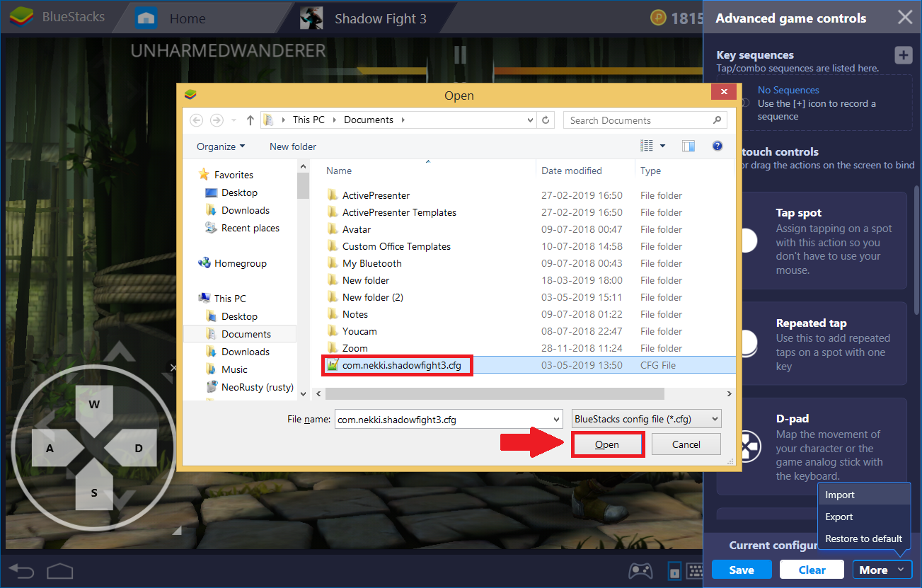The width and height of the screenshot is (922, 588).
Task: Open the File name combo box dropdown
Action: click(556, 419)
